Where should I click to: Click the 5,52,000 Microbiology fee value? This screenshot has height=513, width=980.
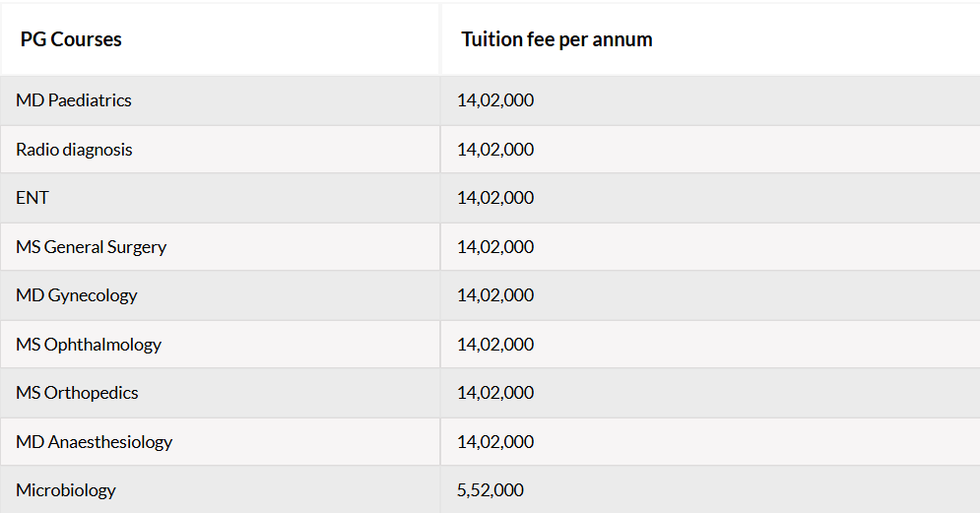coord(490,490)
